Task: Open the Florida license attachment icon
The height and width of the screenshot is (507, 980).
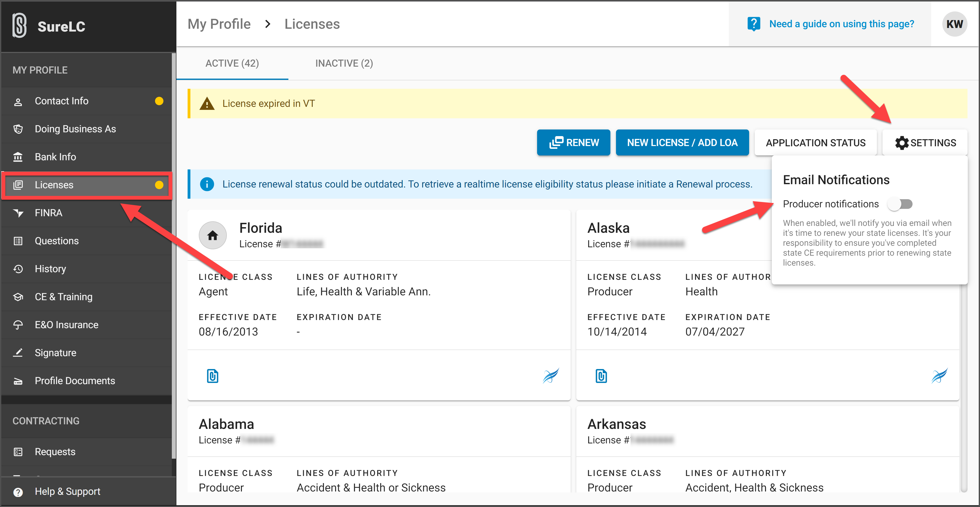Action: [x=213, y=376]
